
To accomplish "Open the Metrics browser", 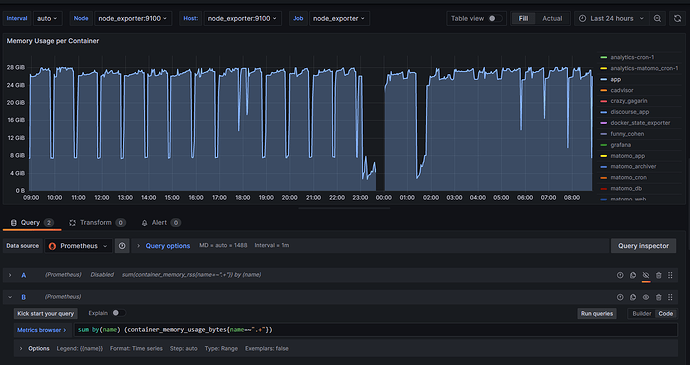I will click(x=42, y=330).
